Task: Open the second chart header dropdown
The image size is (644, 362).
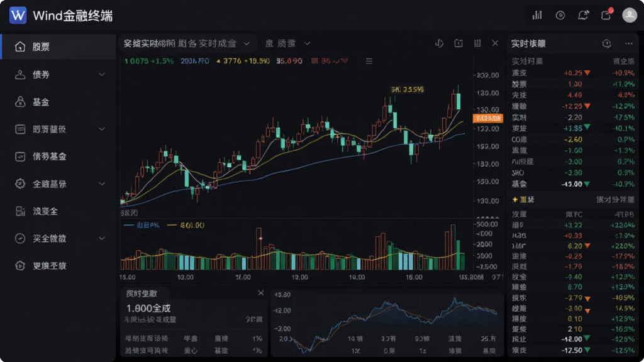Action: click(x=307, y=43)
